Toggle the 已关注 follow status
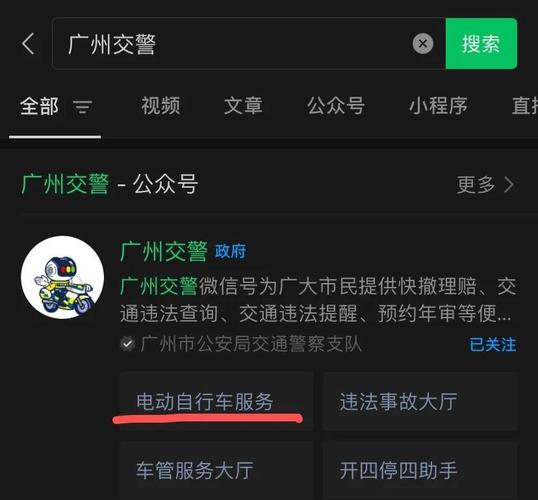The height and width of the screenshot is (500, 538). click(x=492, y=345)
